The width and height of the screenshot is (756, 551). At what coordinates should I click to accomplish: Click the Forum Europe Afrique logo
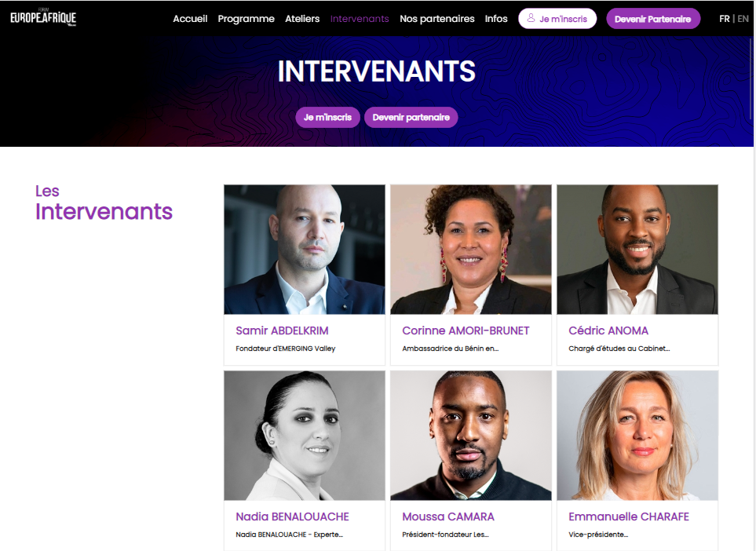click(x=43, y=18)
